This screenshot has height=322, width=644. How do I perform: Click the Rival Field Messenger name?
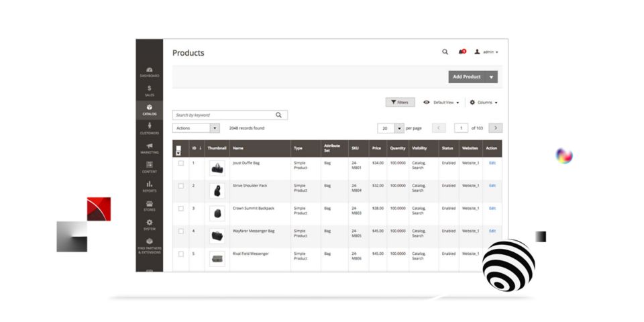click(250, 254)
